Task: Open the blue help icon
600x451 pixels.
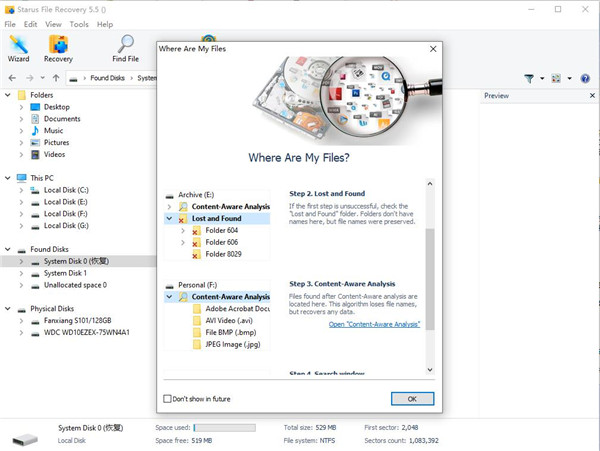Action: [x=585, y=79]
